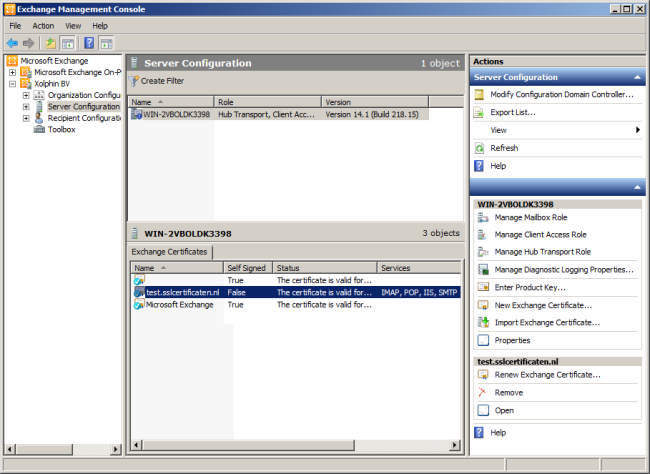Select the test.sslcertificaten.nl certificate row

pyautogui.click(x=296, y=292)
